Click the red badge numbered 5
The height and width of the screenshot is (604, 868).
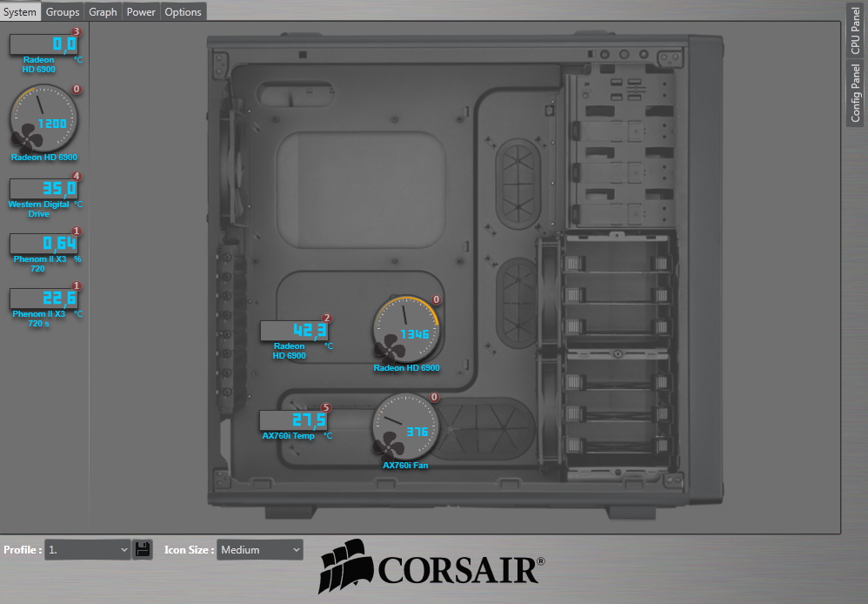pos(326,408)
